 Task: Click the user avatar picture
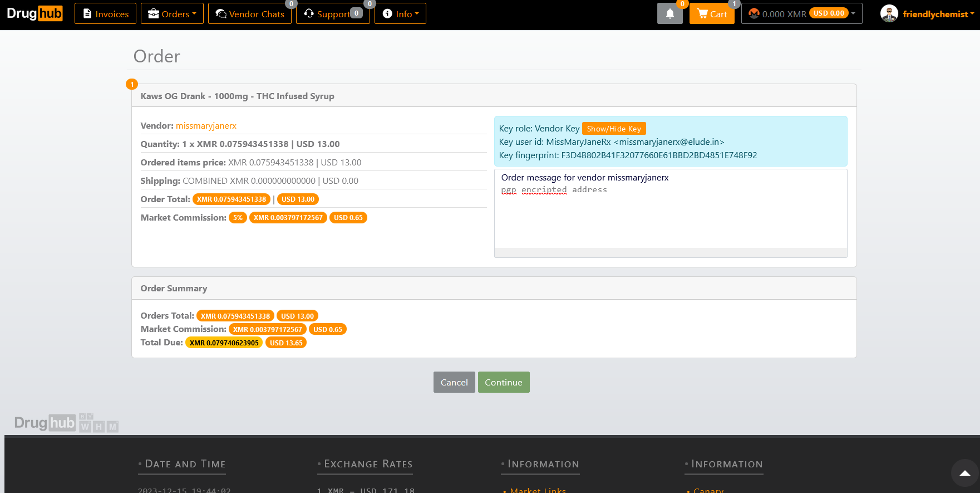coord(889,13)
